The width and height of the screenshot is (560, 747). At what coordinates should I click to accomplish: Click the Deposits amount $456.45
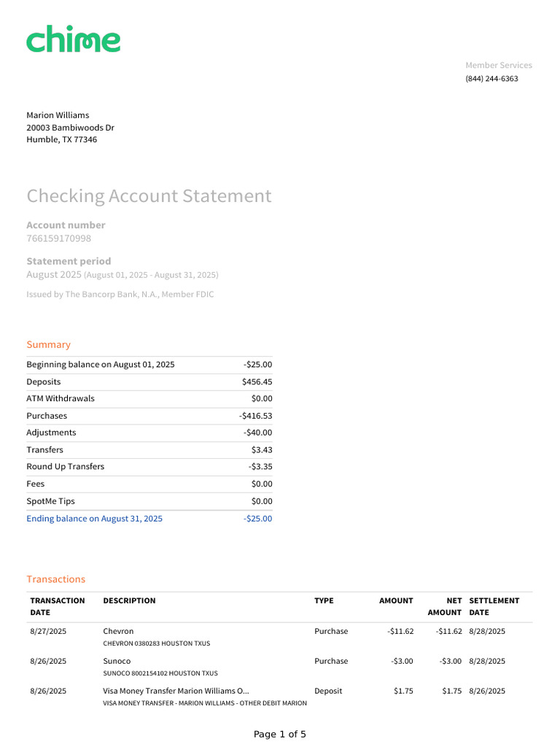click(x=257, y=382)
